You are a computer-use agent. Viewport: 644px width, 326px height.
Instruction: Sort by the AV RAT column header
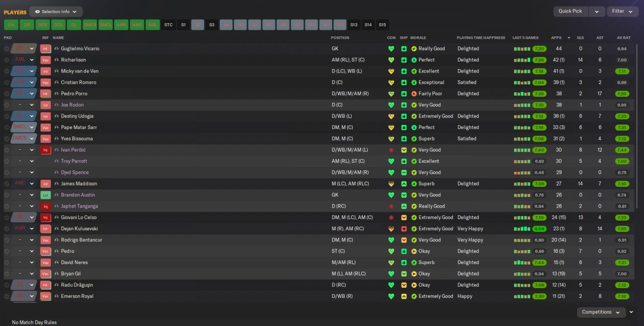pyautogui.click(x=623, y=38)
